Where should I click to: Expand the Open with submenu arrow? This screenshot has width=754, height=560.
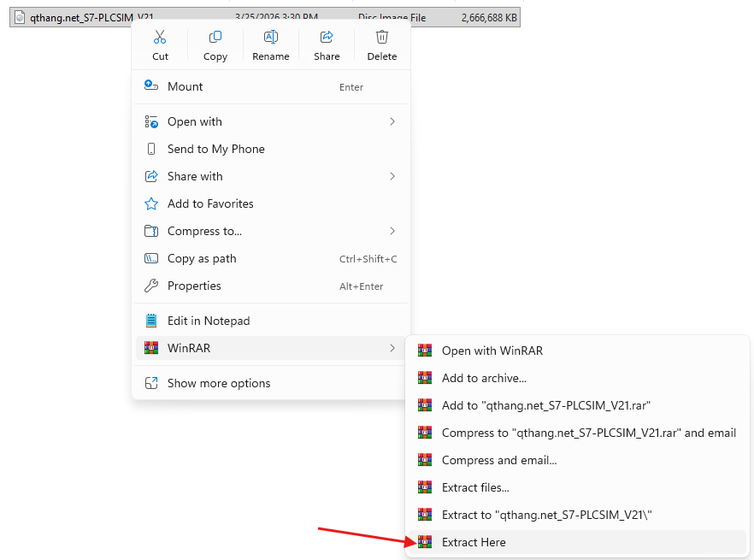[392, 121]
